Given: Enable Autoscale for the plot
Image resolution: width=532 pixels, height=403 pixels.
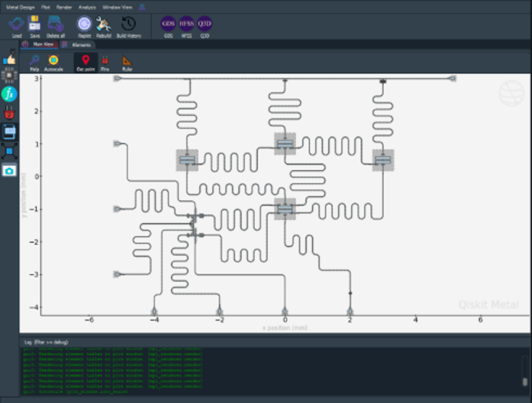Looking at the screenshot, I should [x=54, y=62].
